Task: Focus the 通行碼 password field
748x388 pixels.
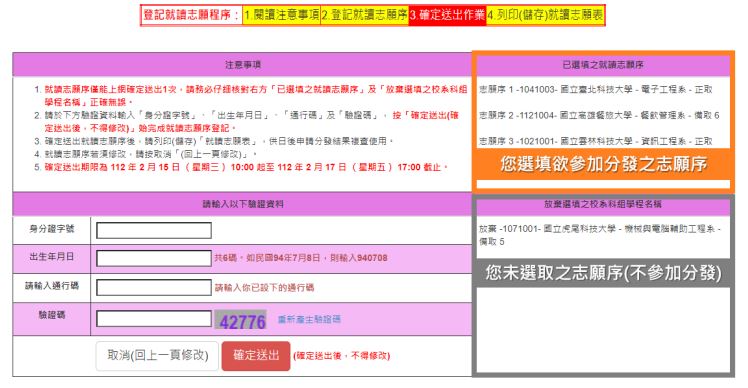Action: [x=154, y=287]
